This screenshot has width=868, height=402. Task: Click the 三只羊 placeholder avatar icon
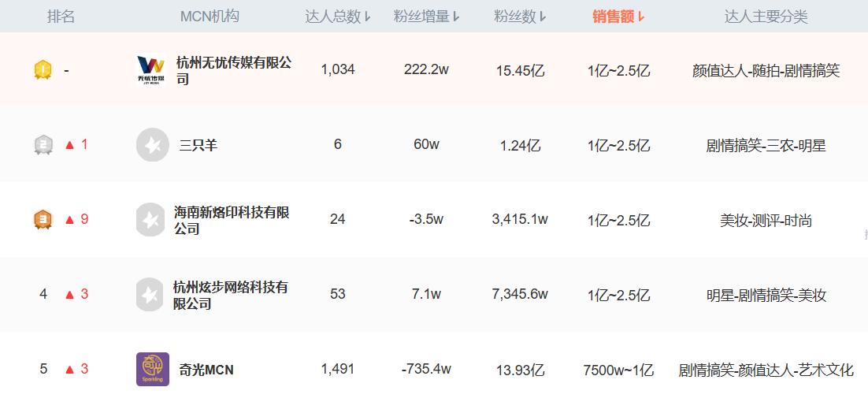[x=152, y=145]
